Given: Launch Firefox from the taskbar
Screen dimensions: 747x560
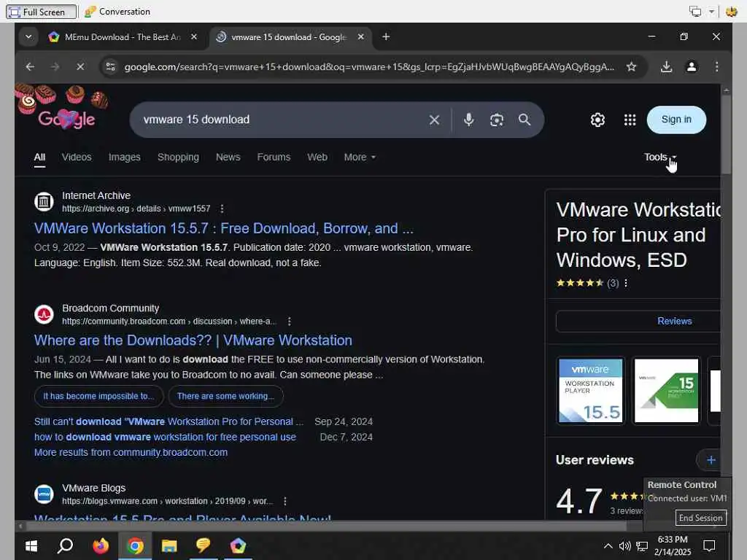Looking at the screenshot, I should tap(101, 545).
